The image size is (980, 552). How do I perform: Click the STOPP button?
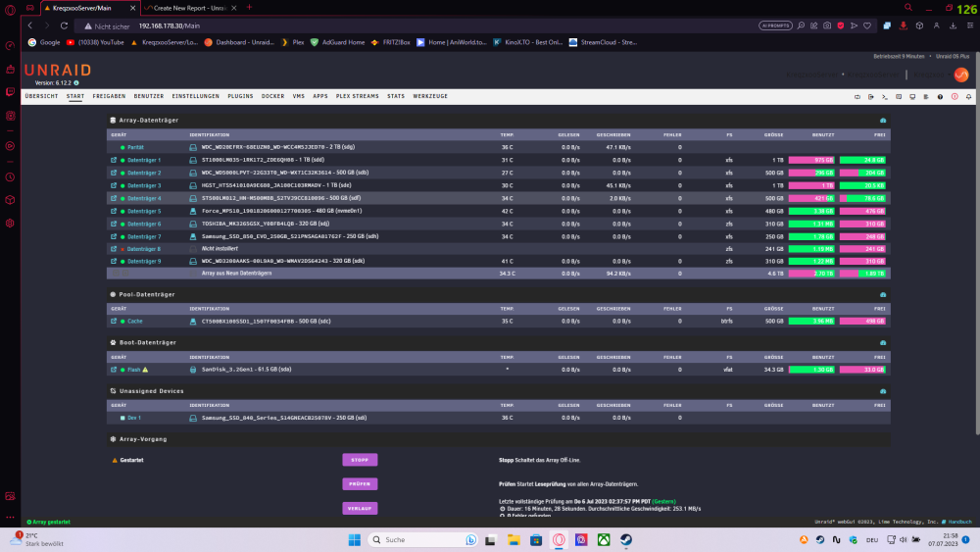(360, 460)
